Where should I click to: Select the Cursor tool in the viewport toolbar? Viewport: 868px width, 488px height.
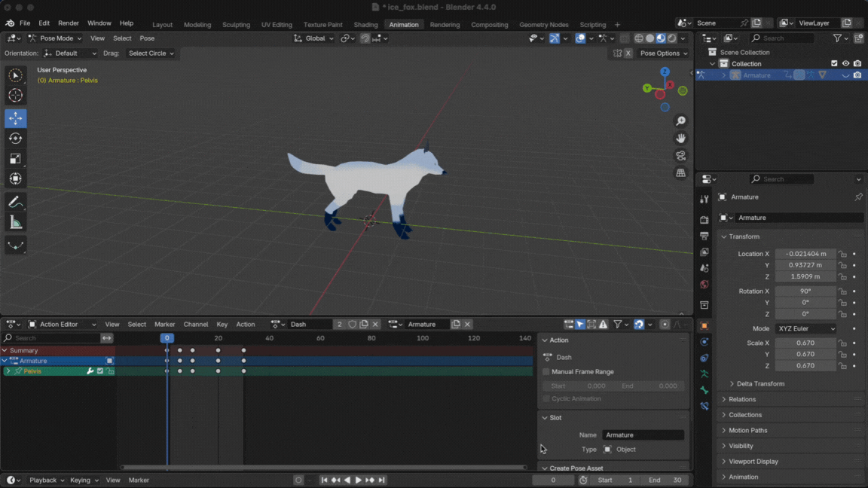(16, 95)
